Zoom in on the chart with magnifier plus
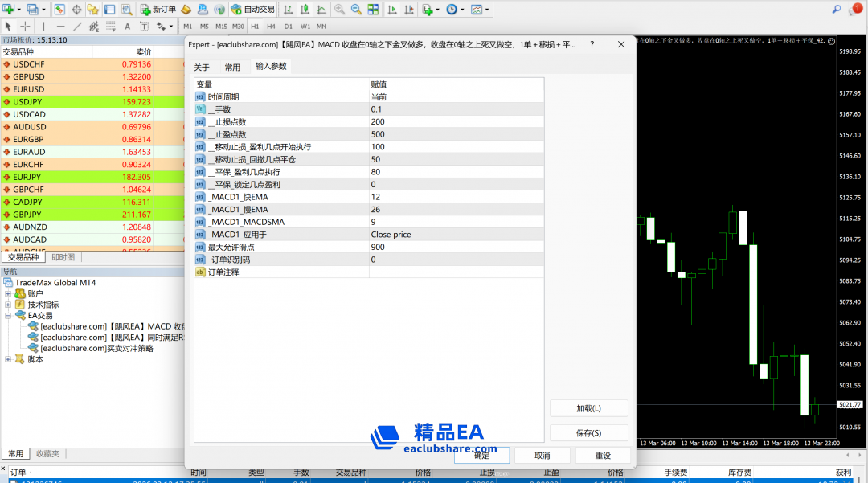 [339, 10]
